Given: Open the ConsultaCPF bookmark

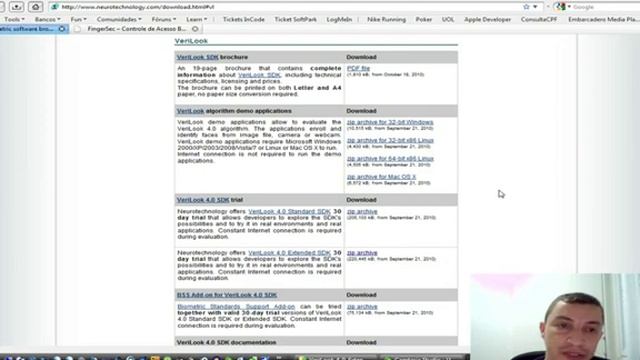Looking at the screenshot, I should click(x=539, y=19).
